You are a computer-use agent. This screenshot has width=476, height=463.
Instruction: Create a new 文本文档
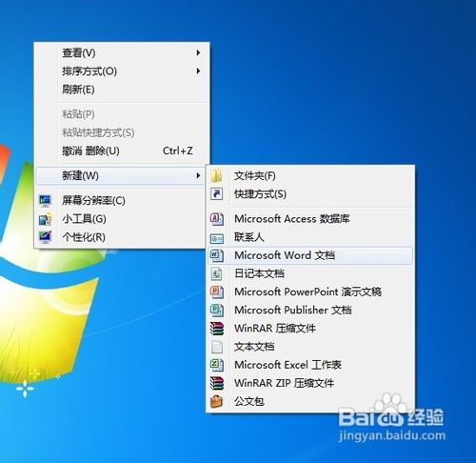(310, 347)
